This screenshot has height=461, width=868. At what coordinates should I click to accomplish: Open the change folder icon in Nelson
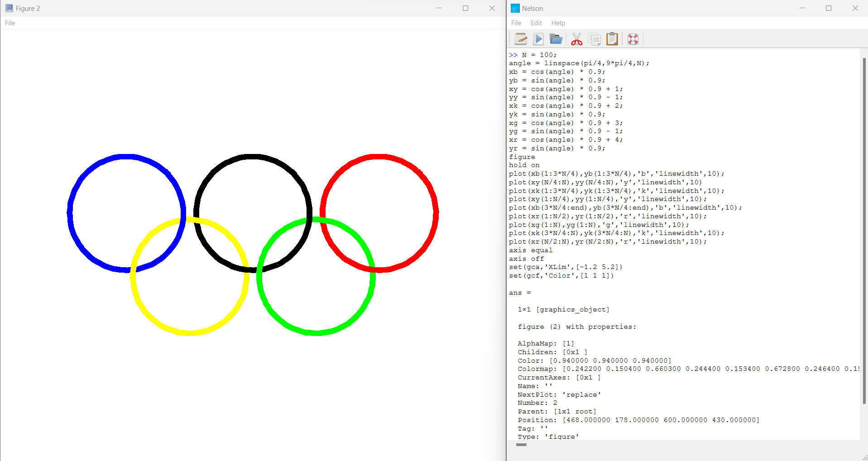pyautogui.click(x=556, y=39)
